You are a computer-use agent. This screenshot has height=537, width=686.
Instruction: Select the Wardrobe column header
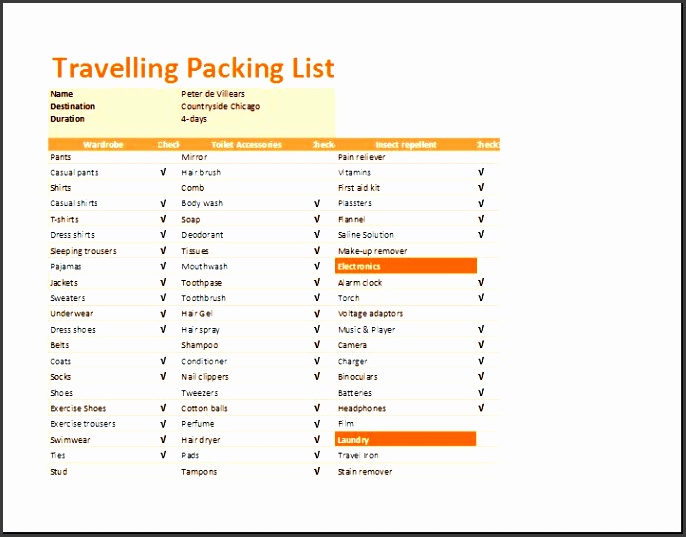pos(103,145)
